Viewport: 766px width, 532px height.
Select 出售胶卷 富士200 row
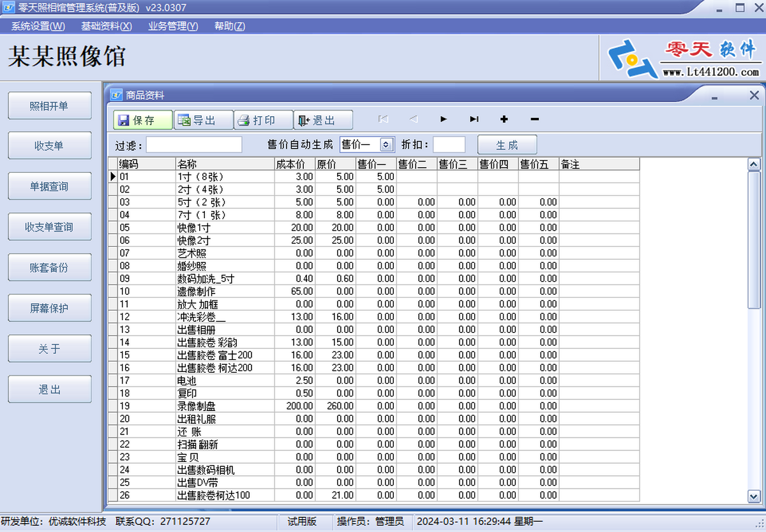pos(374,355)
